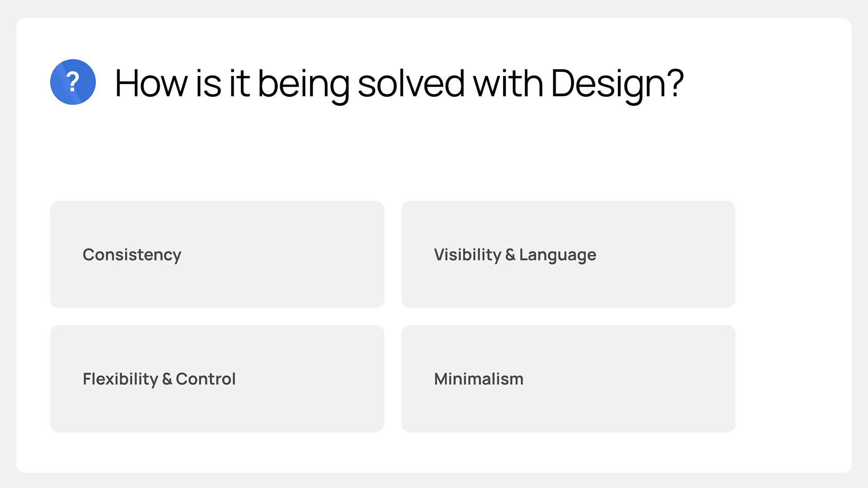The width and height of the screenshot is (868, 488).
Task: Click the white question mark glyph
Action: [x=73, y=82]
